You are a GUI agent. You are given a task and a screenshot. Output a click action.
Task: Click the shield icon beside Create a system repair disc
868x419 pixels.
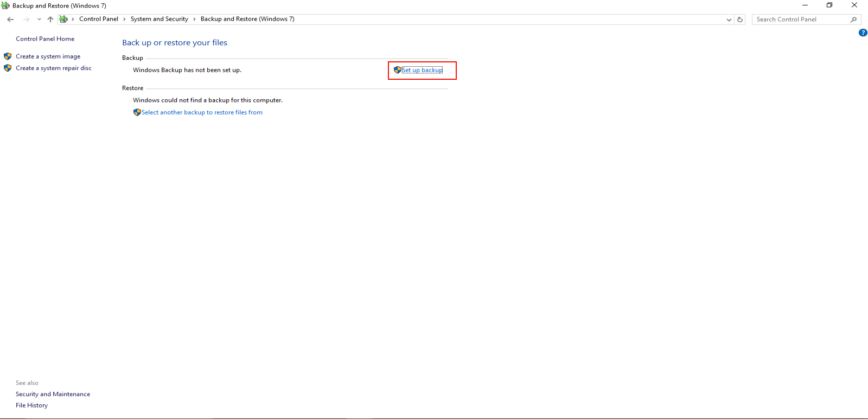[8, 68]
